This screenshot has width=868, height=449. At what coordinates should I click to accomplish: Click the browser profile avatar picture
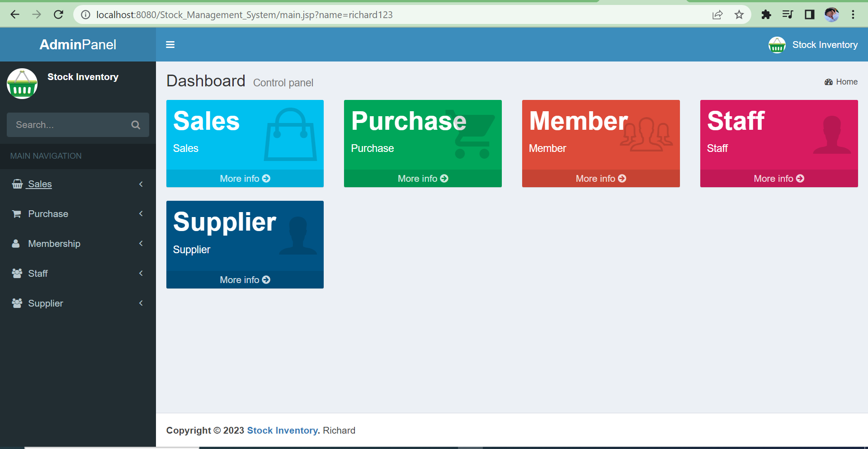point(832,14)
